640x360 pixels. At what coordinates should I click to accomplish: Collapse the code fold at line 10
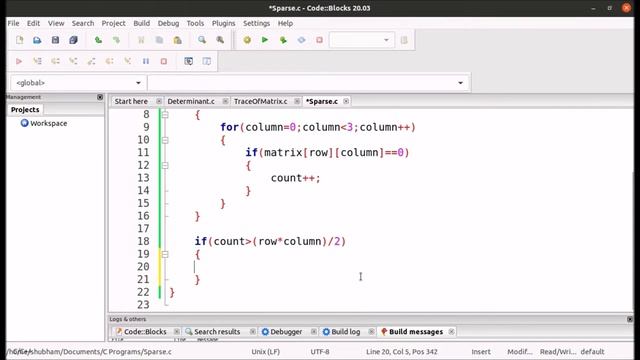(x=165, y=140)
